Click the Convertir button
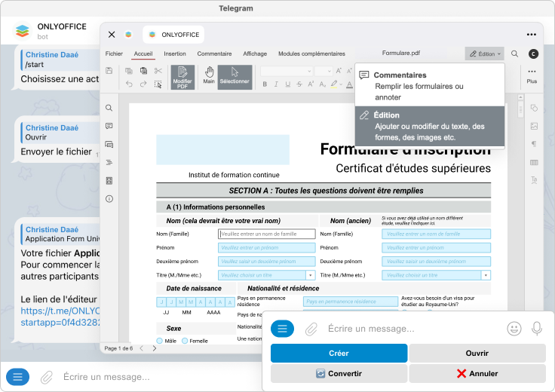This screenshot has height=392, width=555. click(x=339, y=374)
